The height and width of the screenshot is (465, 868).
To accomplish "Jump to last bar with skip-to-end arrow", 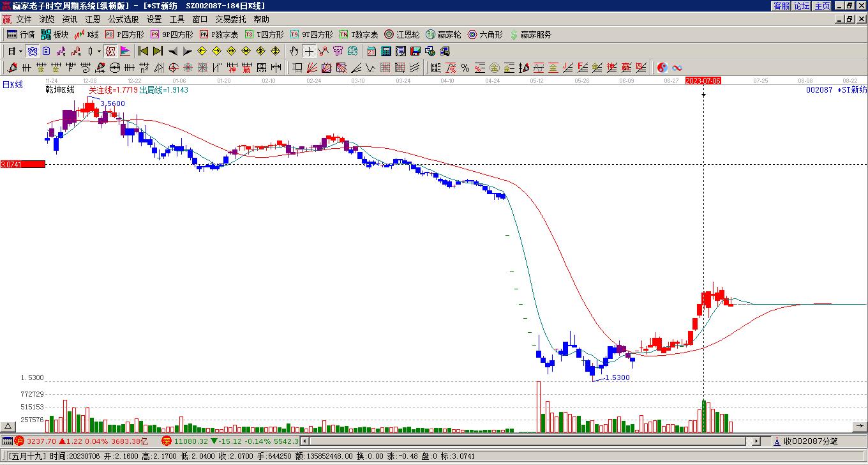I will 158,51.
